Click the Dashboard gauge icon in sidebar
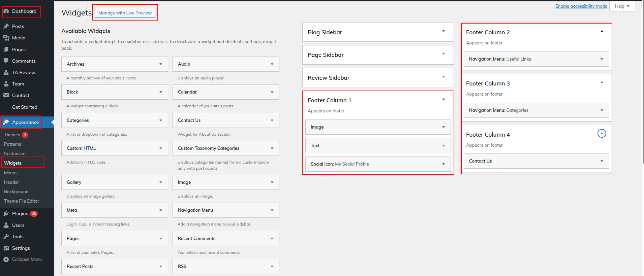This screenshot has width=644, height=276. tap(6, 11)
